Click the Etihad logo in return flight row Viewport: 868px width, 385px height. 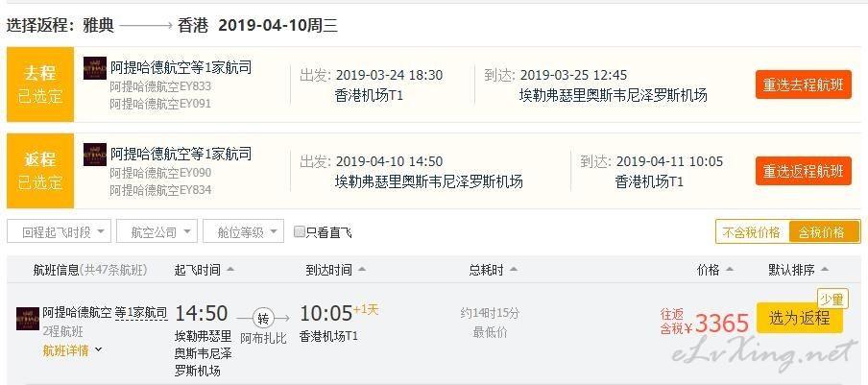[95, 155]
